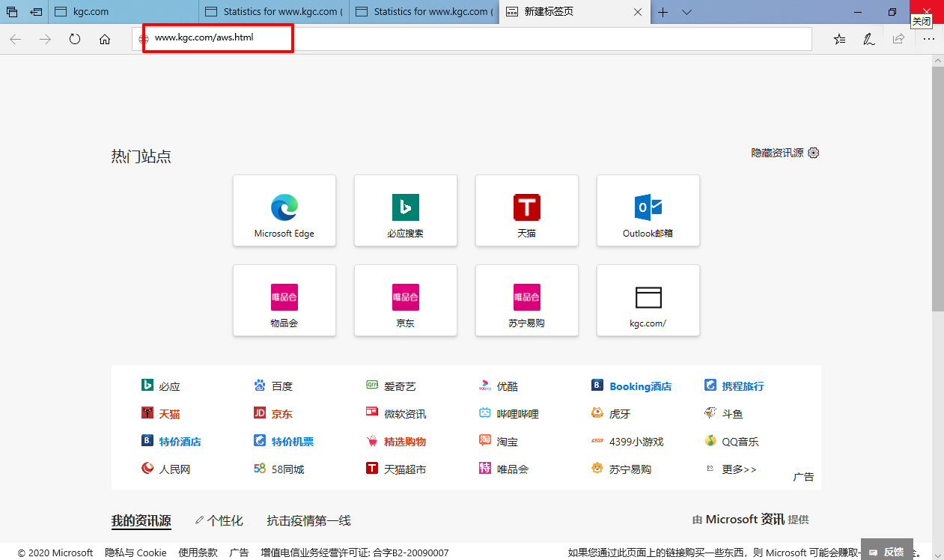Add notes with the pen icon
The image size is (944, 560).
tap(868, 40)
